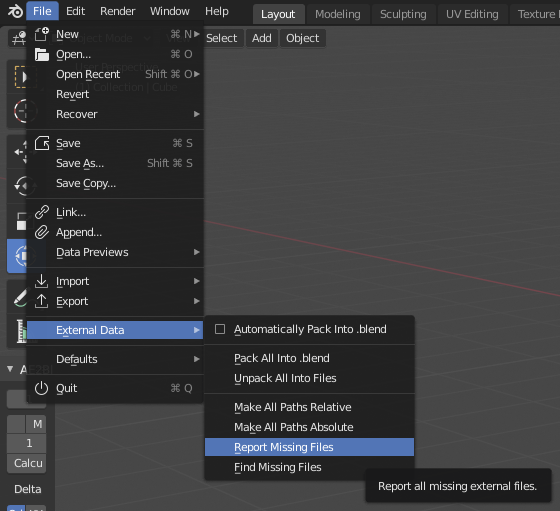Select the Annotate pencil tool
This screenshot has width=560, height=511.
pos(20,298)
